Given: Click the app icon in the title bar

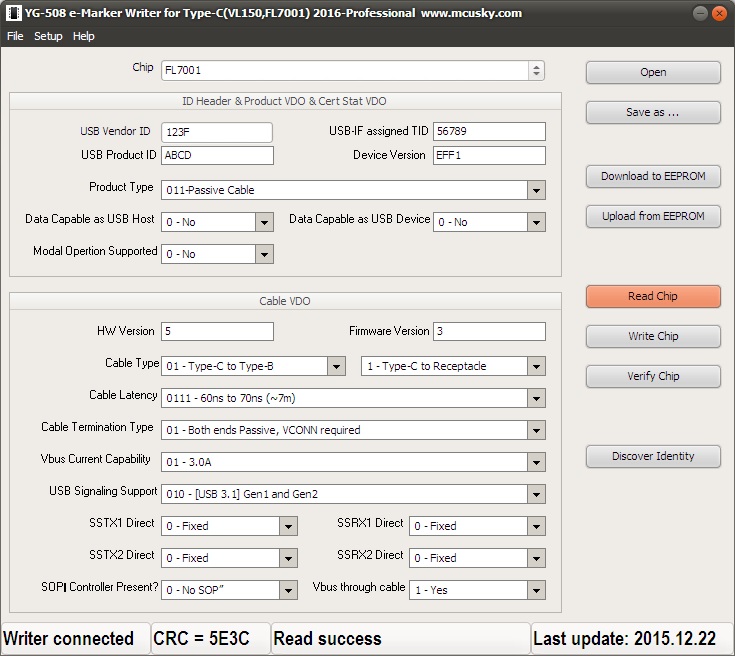Looking at the screenshot, I should click(x=13, y=14).
